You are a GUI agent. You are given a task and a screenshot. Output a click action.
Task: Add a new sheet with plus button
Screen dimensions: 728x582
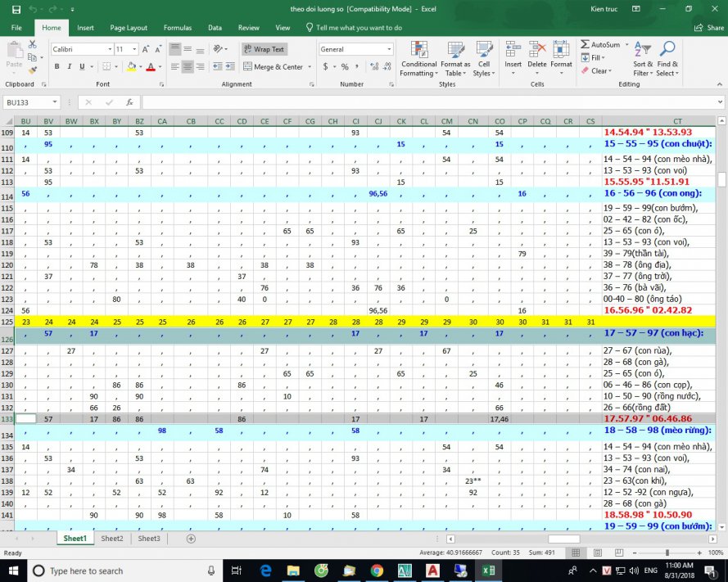pyautogui.click(x=191, y=539)
